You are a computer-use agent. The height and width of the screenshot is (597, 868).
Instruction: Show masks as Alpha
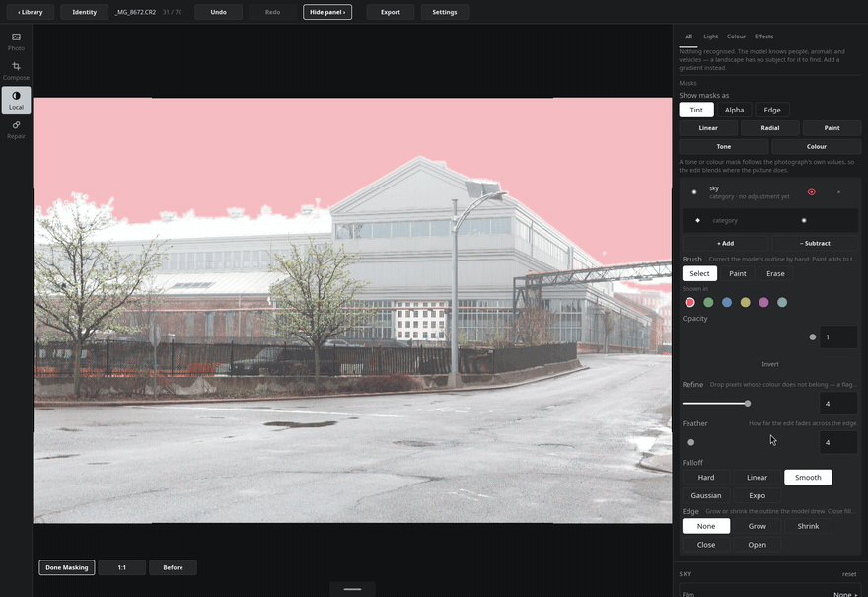(734, 110)
